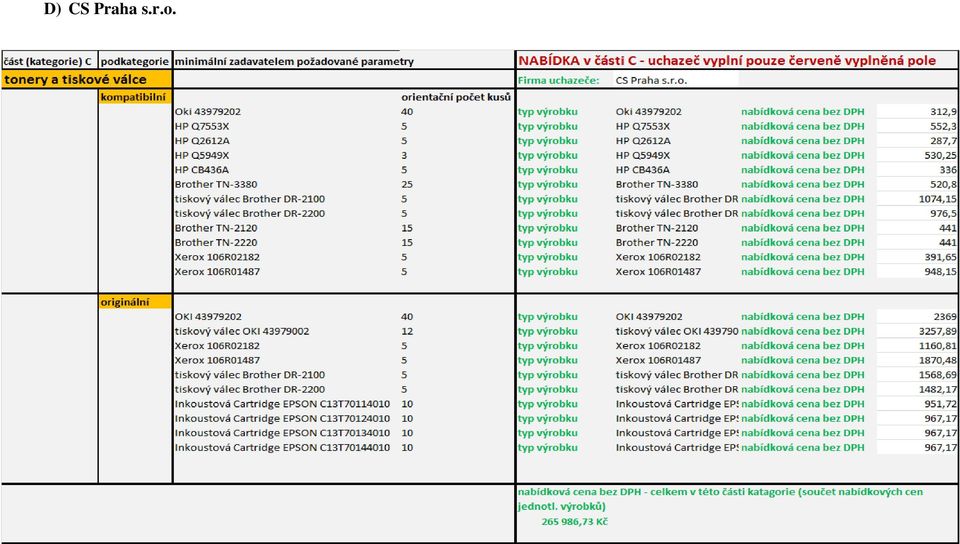960x544 pixels.
Task: Select the total '265 986,73 Kč'
Action: (574, 521)
